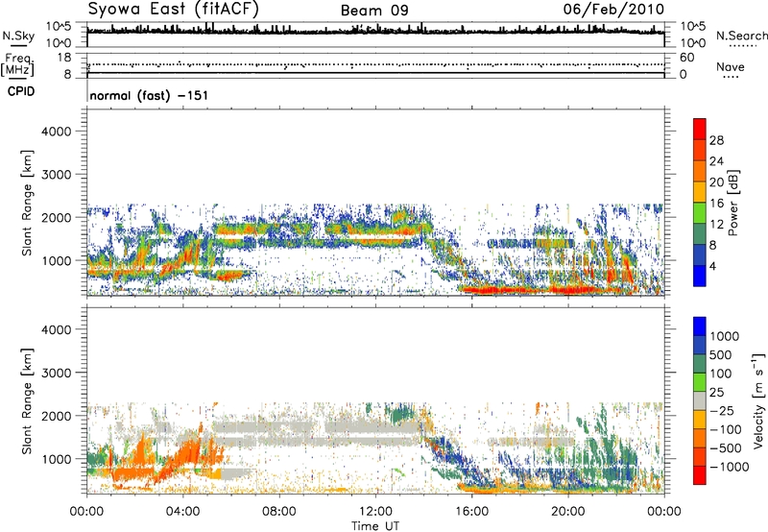Click the red top segment of power colorbar
Image resolution: width=768 pixels, height=532 pixels.
point(700,130)
